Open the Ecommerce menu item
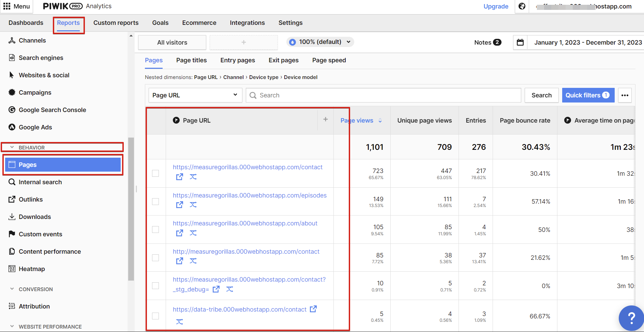644x332 pixels. (x=199, y=22)
